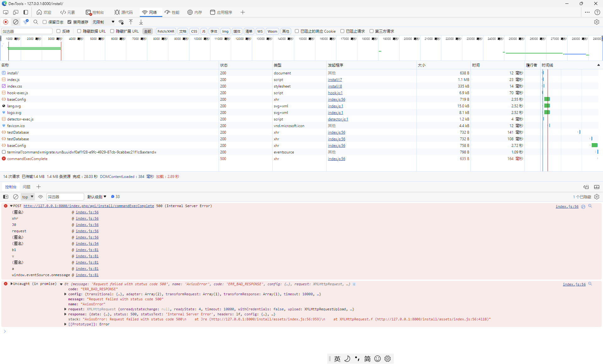Expand the config object property
Screen dimensions: 603x364
click(65, 294)
